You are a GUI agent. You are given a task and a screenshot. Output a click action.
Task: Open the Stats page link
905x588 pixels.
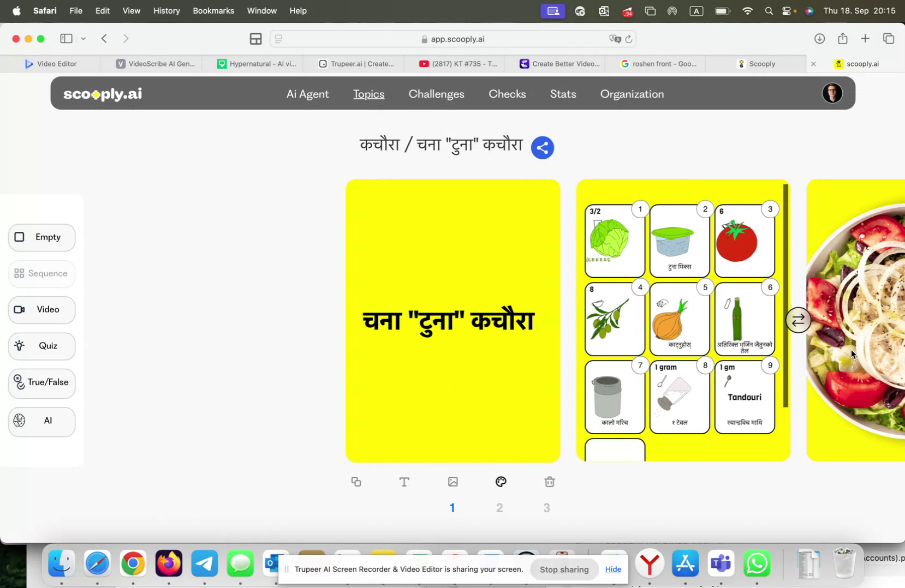click(563, 94)
